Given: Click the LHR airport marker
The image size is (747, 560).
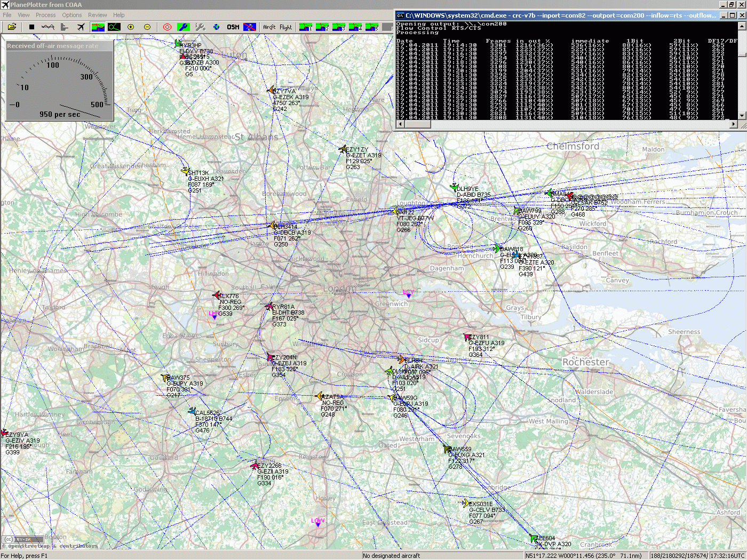Looking at the screenshot, I should (213, 315).
